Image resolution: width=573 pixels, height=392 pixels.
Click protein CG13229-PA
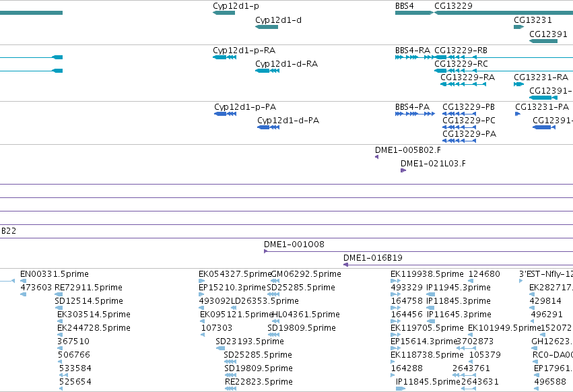pyautogui.click(x=459, y=141)
